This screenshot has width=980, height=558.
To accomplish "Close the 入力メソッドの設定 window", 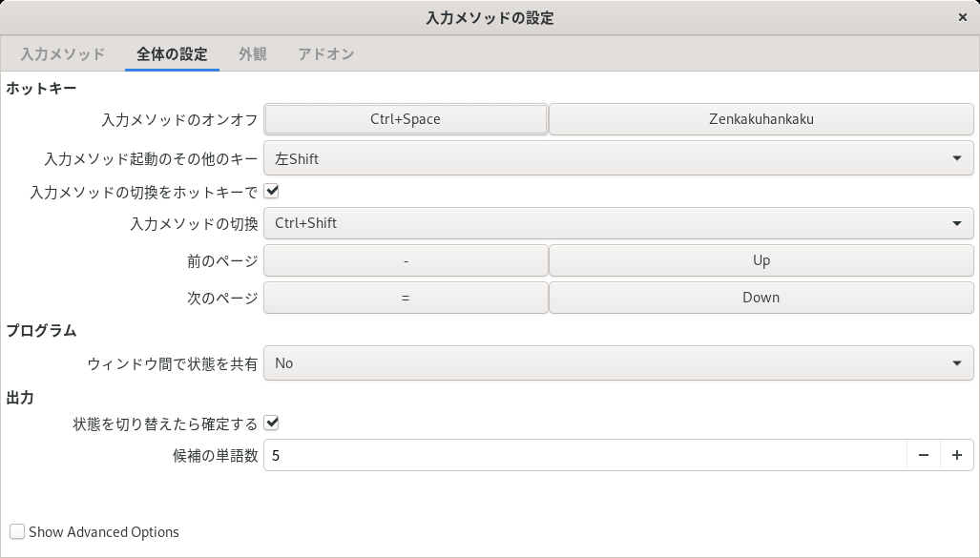I will pos(963,17).
